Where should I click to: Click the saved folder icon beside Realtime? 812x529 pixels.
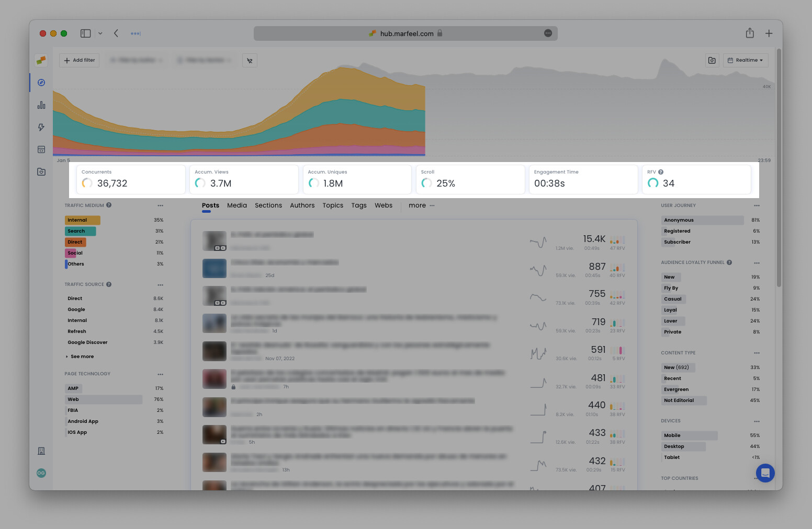[x=712, y=60]
